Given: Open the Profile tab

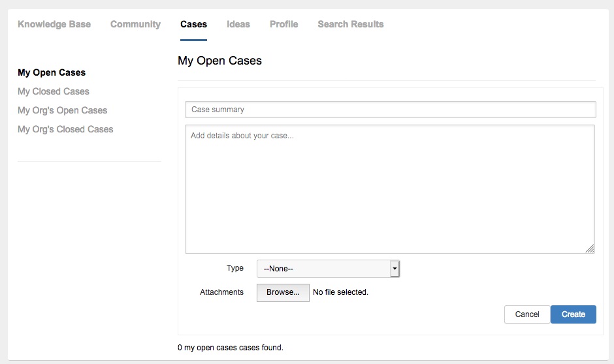Looking at the screenshot, I should coord(284,24).
